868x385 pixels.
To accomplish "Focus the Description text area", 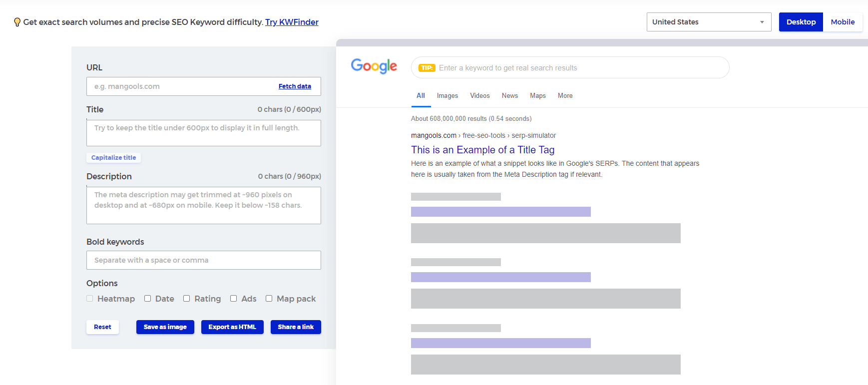I will point(204,205).
